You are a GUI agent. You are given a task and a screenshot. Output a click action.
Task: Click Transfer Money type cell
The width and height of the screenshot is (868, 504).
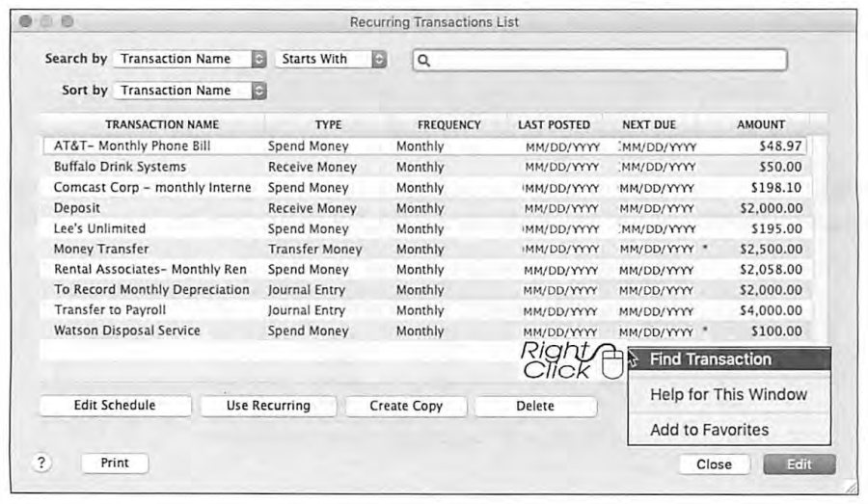pyautogui.click(x=315, y=250)
